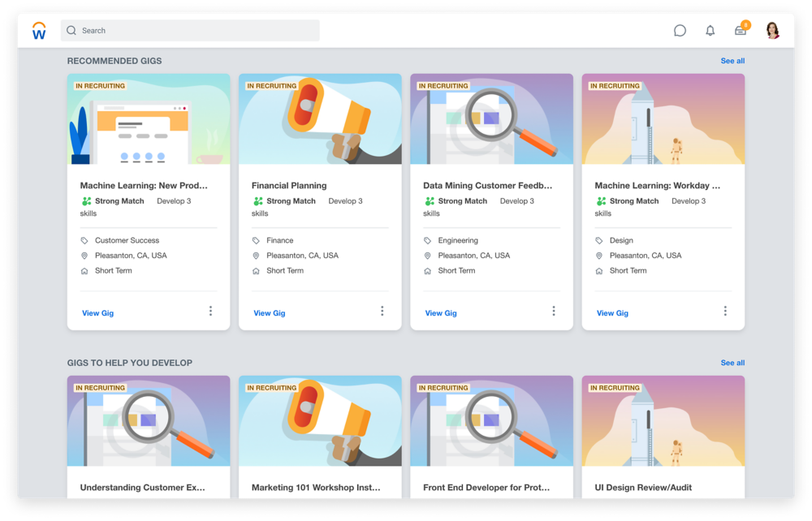Click the Short Term home icon on Machine Learning gig
Viewport: 812px width, 521px height.
[x=84, y=270]
